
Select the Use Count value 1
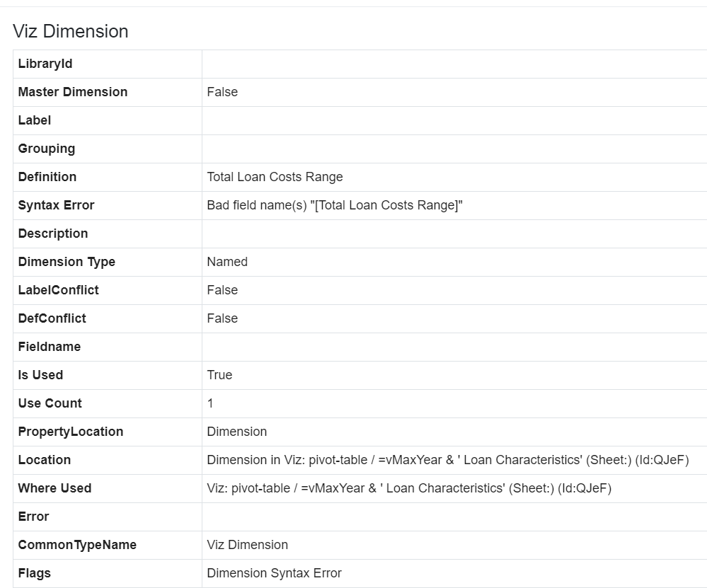pos(210,403)
